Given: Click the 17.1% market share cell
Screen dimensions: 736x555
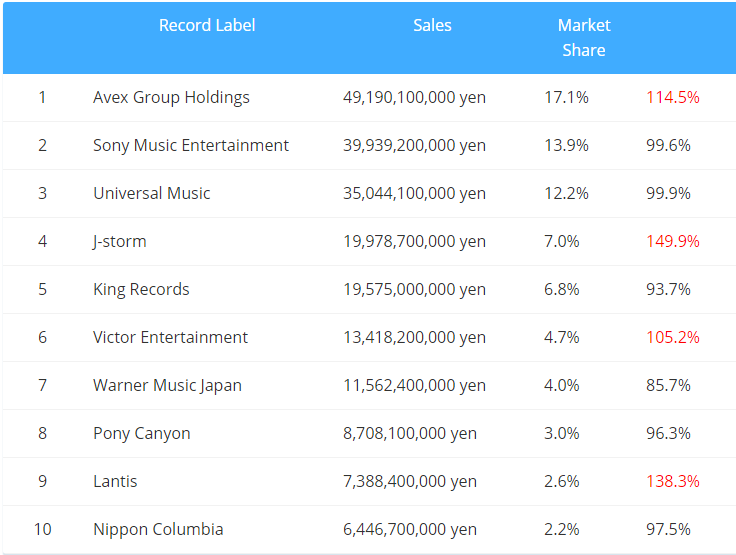Looking at the screenshot, I should 566,97.
